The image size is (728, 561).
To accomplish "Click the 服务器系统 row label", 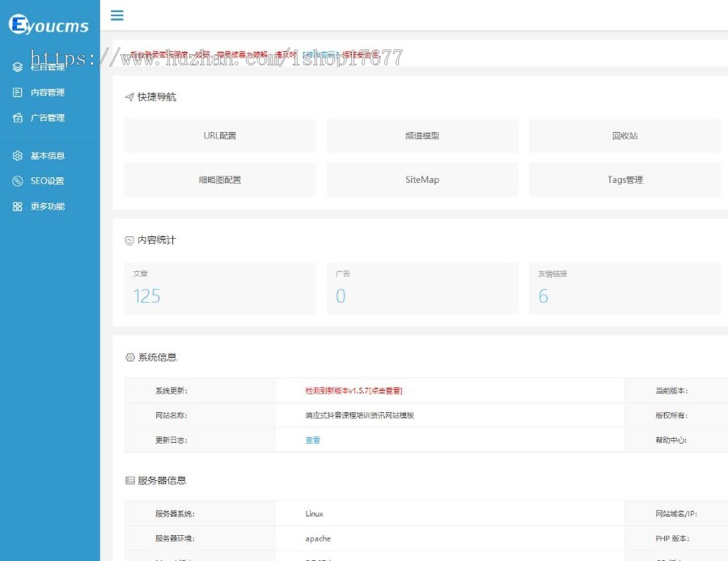I will coord(175,514).
